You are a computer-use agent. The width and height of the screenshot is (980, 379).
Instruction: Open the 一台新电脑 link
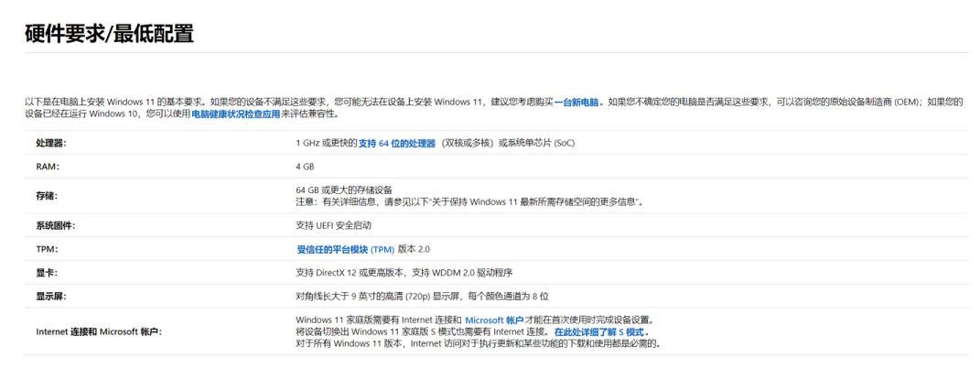point(576,102)
